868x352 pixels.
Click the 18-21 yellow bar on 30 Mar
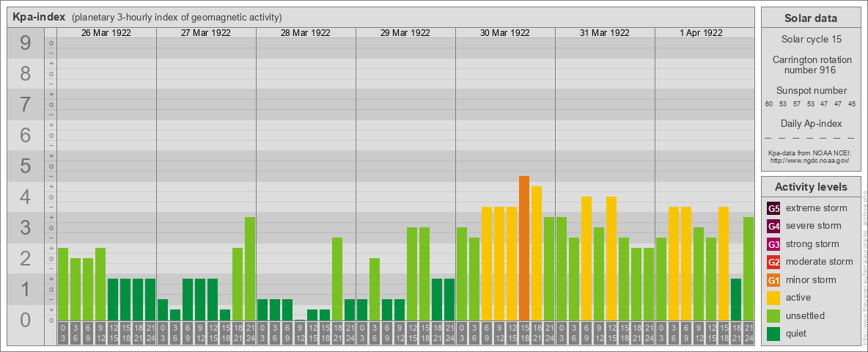click(x=537, y=254)
